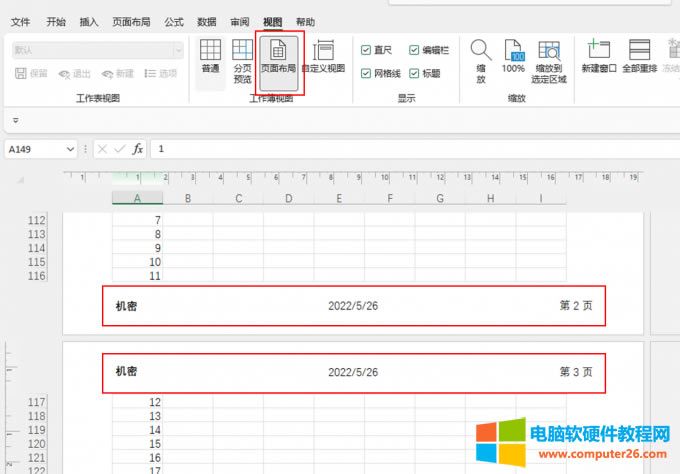Switch to Normal (普通) workbook view

pos(210,57)
